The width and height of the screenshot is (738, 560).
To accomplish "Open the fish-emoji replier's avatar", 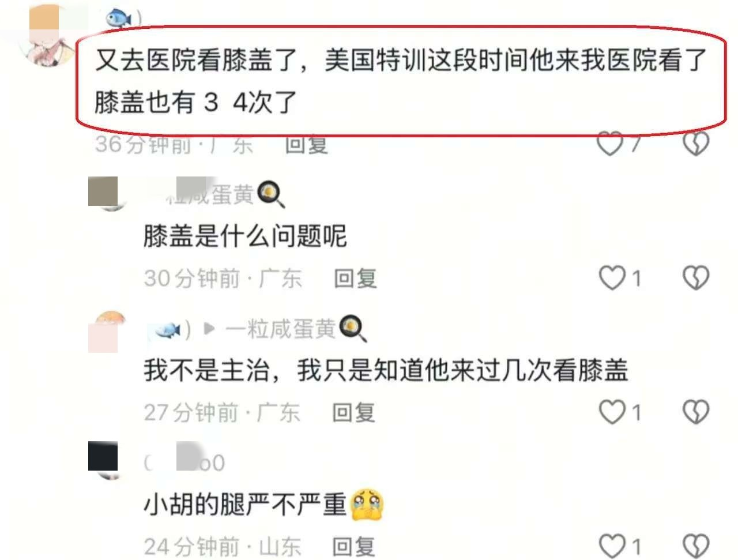I will pyautogui.click(x=110, y=331).
